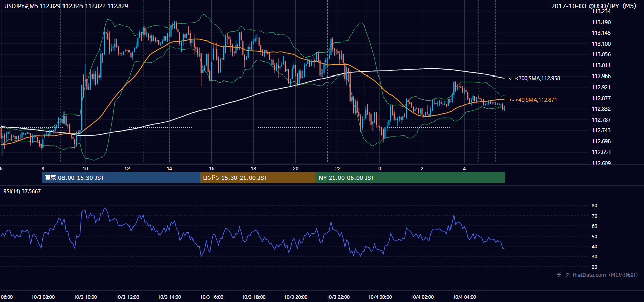Click price axis label 112.653
644x302 pixels.
click(601, 152)
